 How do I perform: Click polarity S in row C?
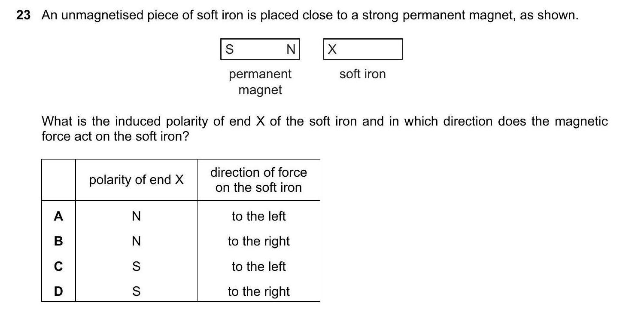point(136,267)
